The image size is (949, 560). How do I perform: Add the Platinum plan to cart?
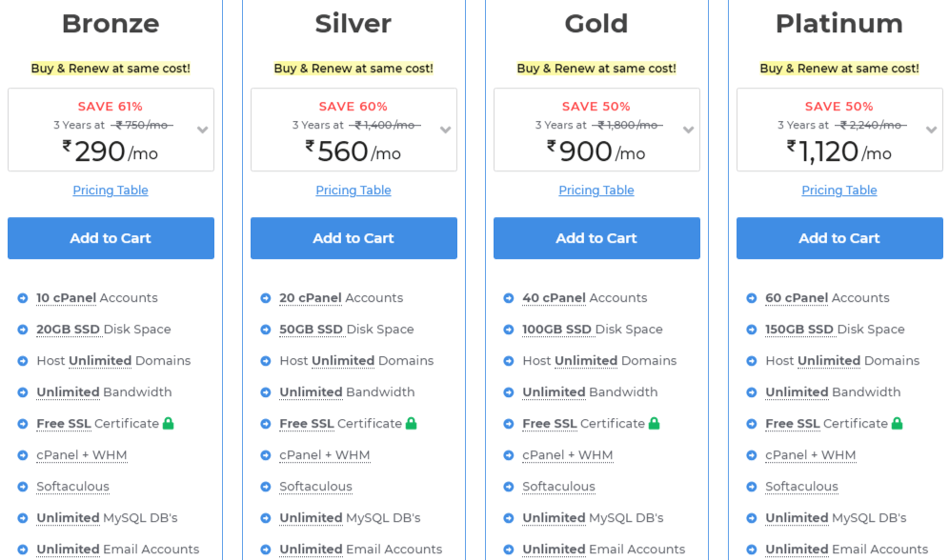[x=839, y=238]
